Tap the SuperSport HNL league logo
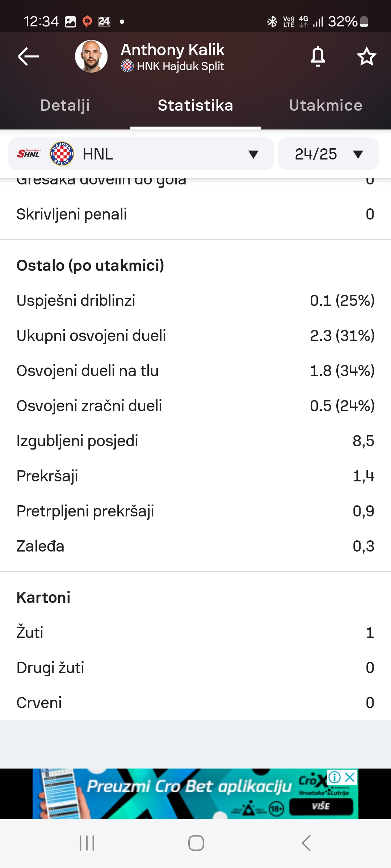This screenshot has width=391, height=868. (x=29, y=154)
